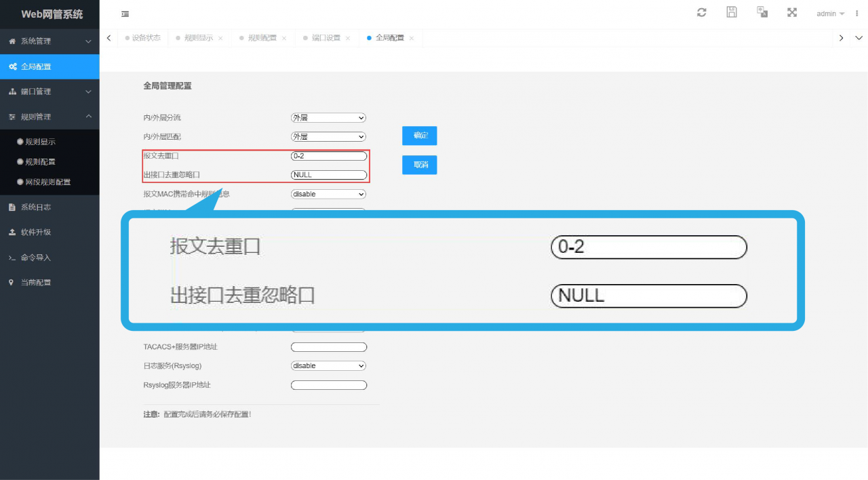The image size is (868, 480).
Task: Click the pin icon for 当前配置
Action: tap(12, 283)
